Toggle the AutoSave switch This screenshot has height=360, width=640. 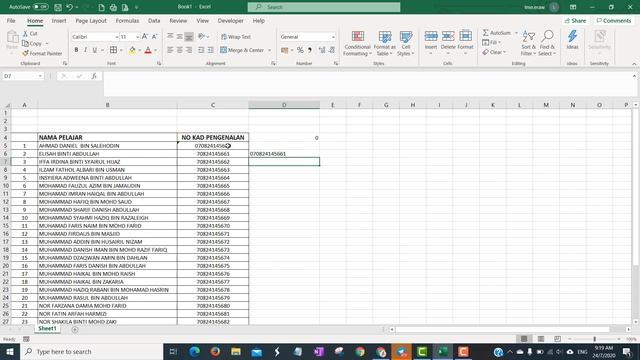point(40,7)
